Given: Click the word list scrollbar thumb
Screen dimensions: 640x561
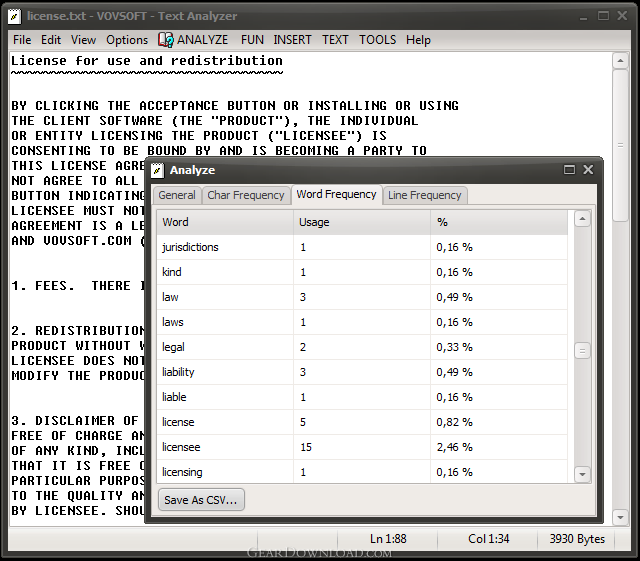Looking at the screenshot, I should click(x=582, y=351).
